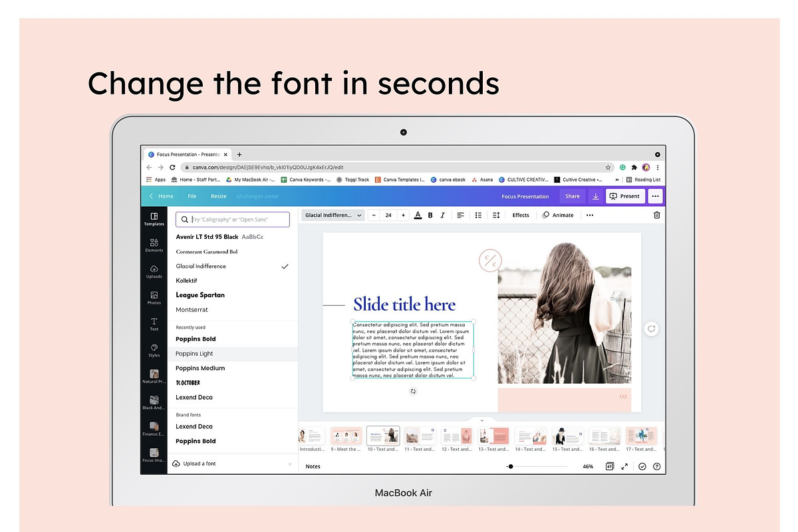This screenshot has width=798, height=532.
Task: Open the Resize menu
Action: pos(219,196)
